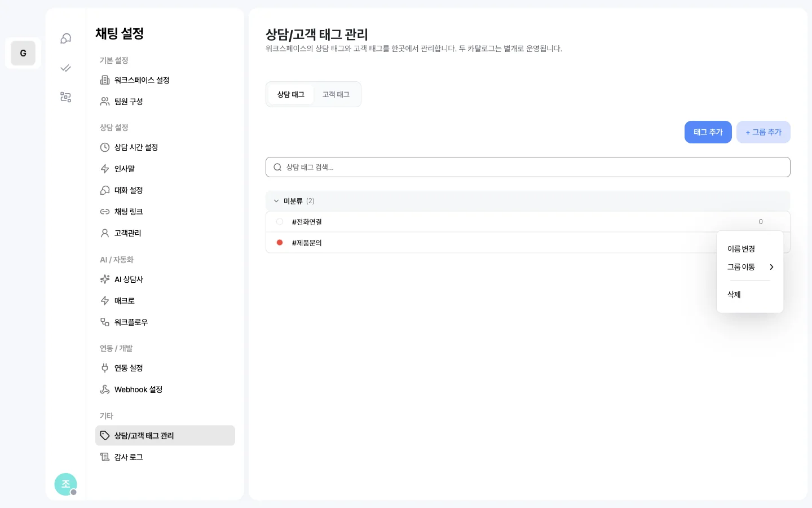
Task: Click the link icon beside 채팅 링크
Action: tap(105, 212)
